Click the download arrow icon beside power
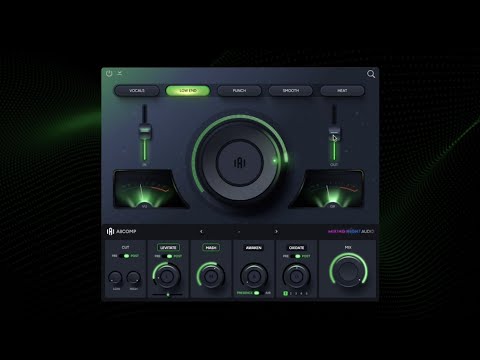 pos(119,73)
